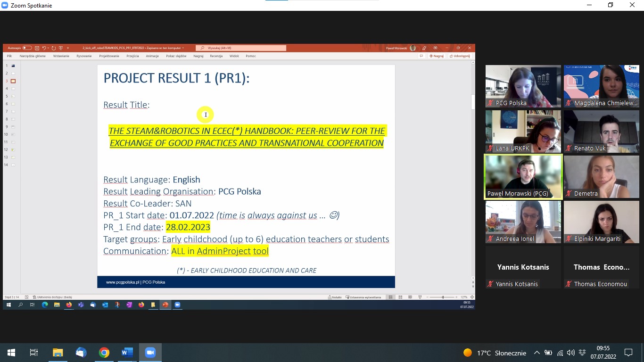644x362 pixels.
Task: Click www.pcgpolska.pl in the slide footer
Action: [x=123, y=282]
